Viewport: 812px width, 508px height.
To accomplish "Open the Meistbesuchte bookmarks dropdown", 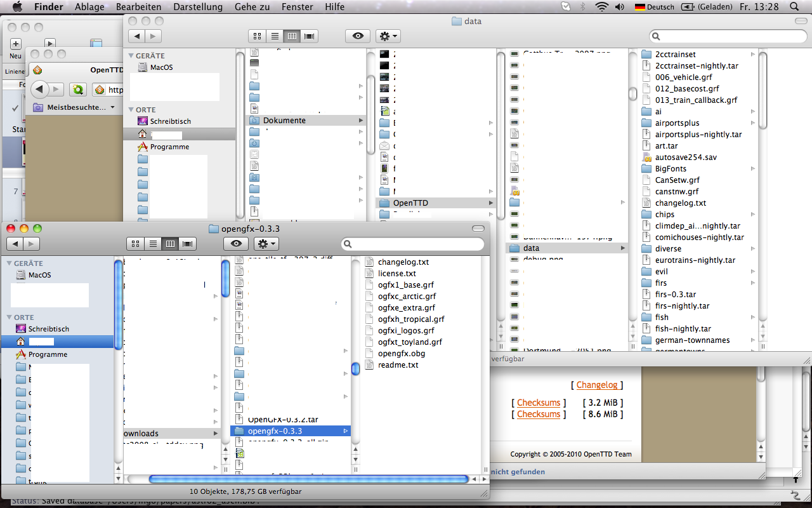I will point(74,107).
